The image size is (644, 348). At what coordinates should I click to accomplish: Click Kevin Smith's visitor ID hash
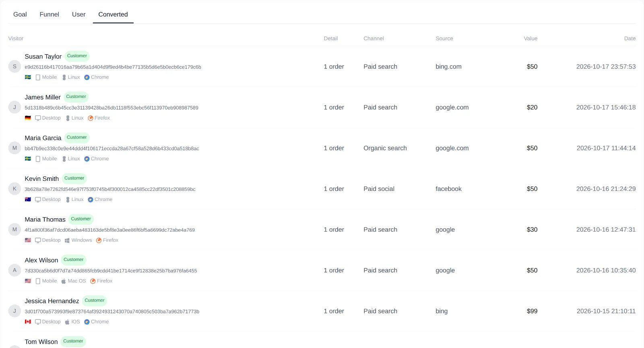click(110, 189)
